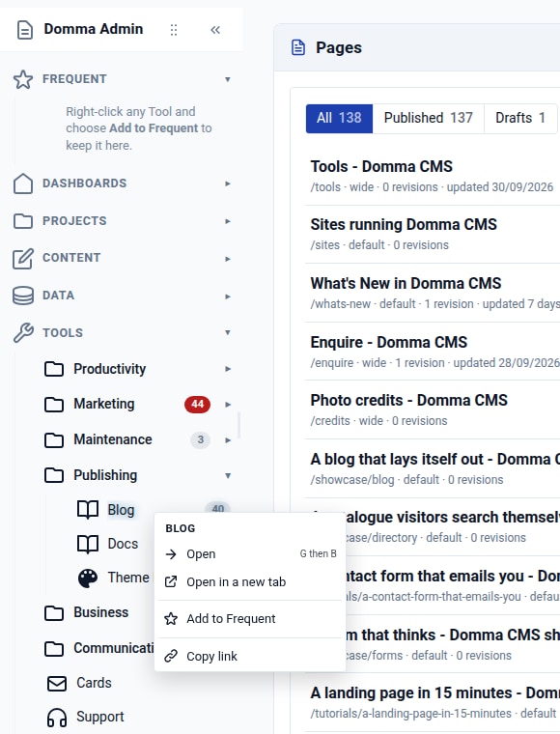Screen dimensions: 560x734
Task: Click the Maintenance 3 count badge
Action: 200,440
